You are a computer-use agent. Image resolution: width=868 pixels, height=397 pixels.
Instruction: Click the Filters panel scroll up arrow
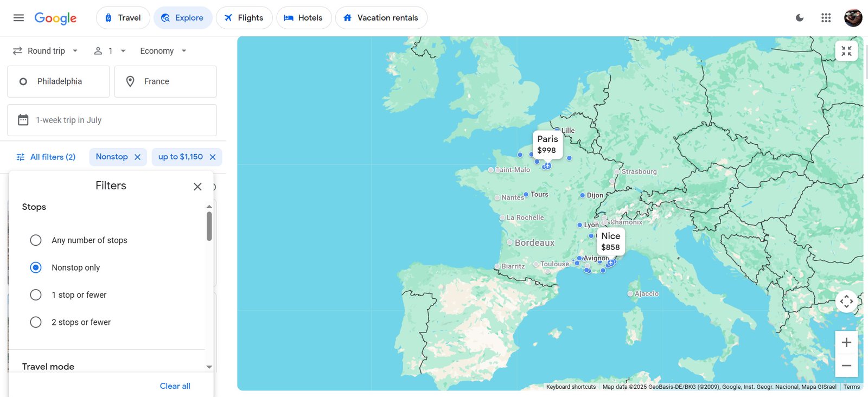[209, 207]
